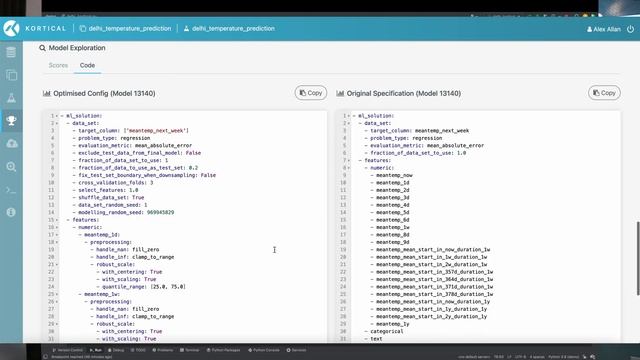Collapse features fold on line 15, Optimised Config

tap(57, 220)
